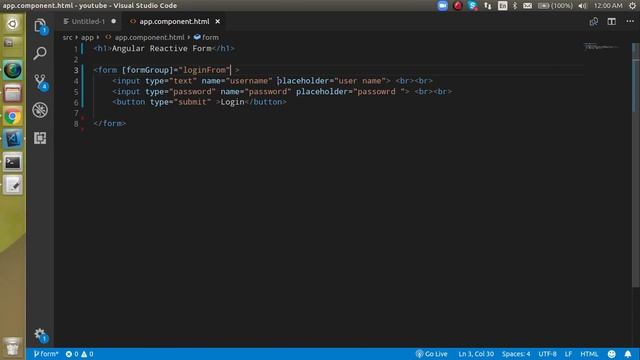640x360 pixels.
Task: Change indentation via Spaces: 4
Action: pyautogui.click(x=516, y=354)
